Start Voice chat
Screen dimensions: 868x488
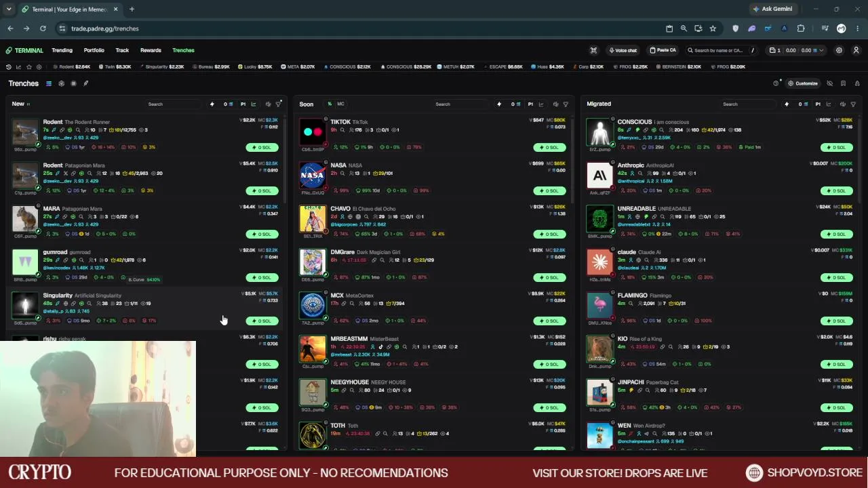pos(623,50)
